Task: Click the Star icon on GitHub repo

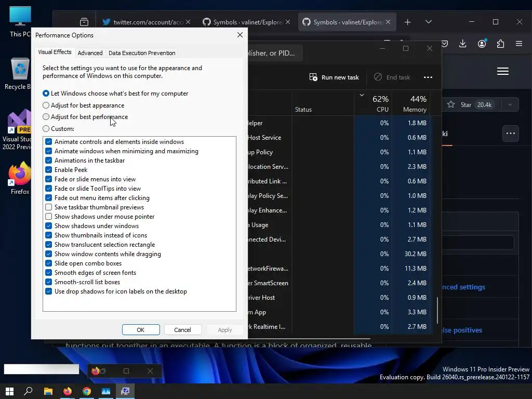Action: click(451, 104)
